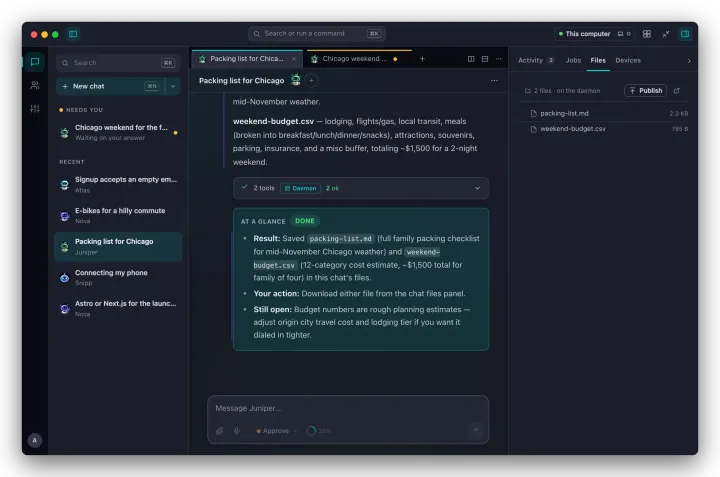Open the E-bikes for a hilly commute chat

(x=118, y=215)
